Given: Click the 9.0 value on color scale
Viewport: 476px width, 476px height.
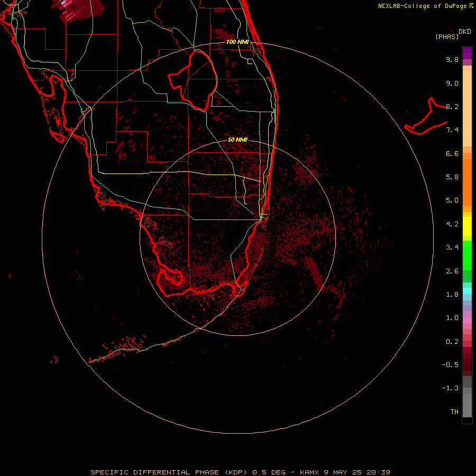Looking at the screenshot, I should click(x=452, y=83).
